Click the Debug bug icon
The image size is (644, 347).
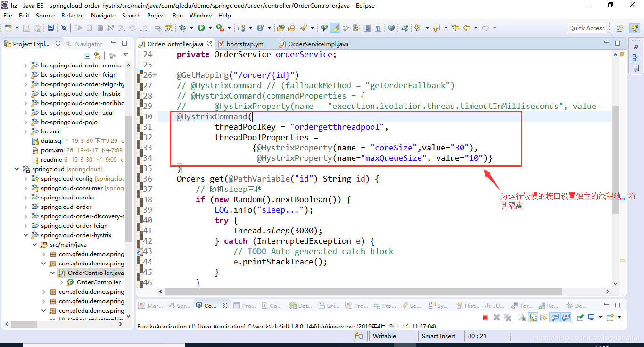(x=182, y=28)
